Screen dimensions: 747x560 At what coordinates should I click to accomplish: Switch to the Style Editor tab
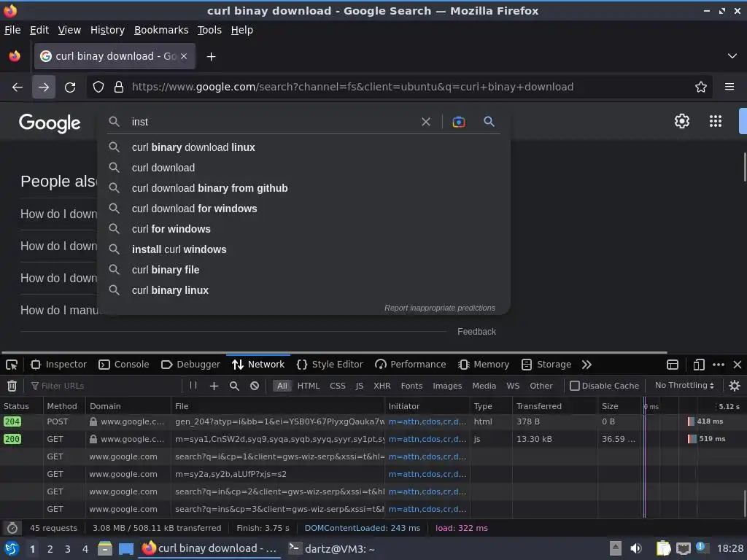[330, 365]
